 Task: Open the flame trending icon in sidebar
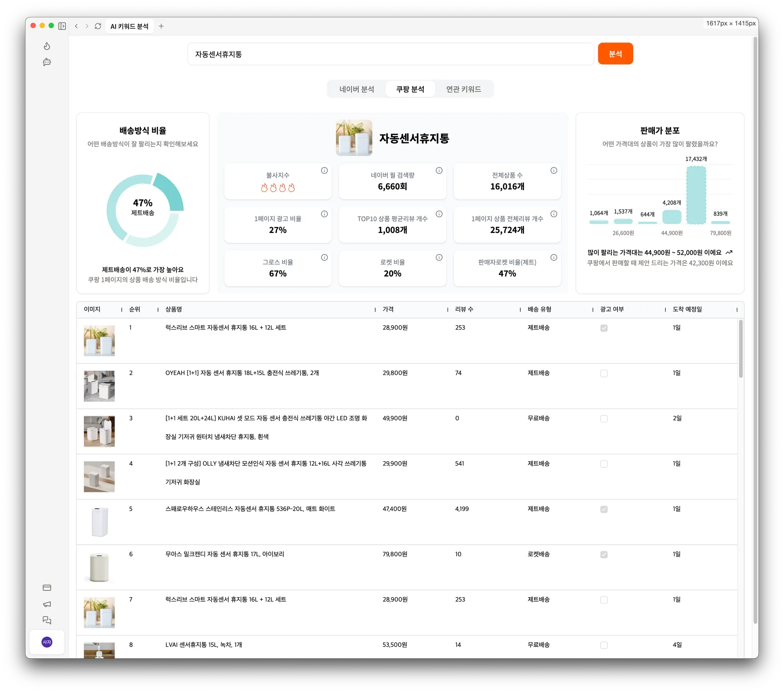(x=47, y=46)
